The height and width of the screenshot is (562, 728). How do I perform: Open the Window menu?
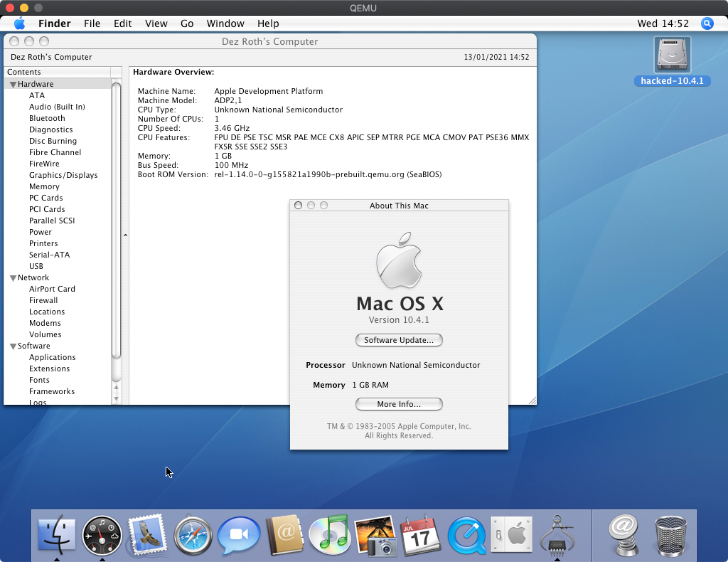[x=225, y=23]
